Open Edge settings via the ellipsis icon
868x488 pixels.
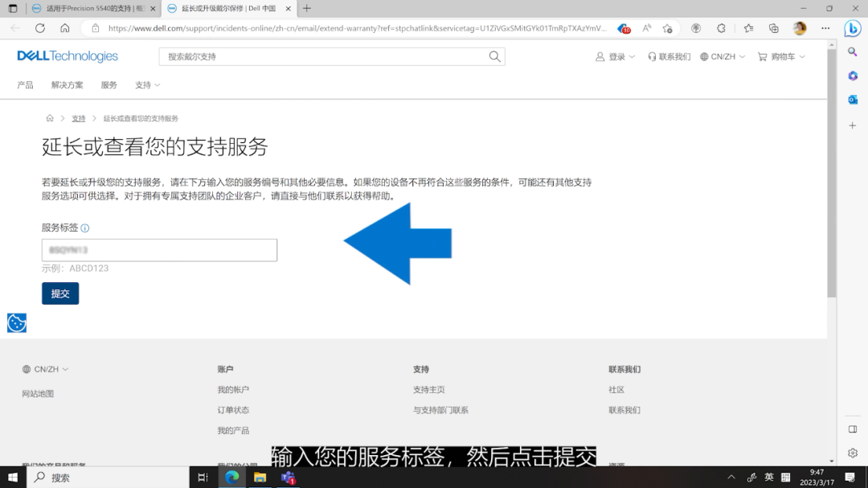825,28
